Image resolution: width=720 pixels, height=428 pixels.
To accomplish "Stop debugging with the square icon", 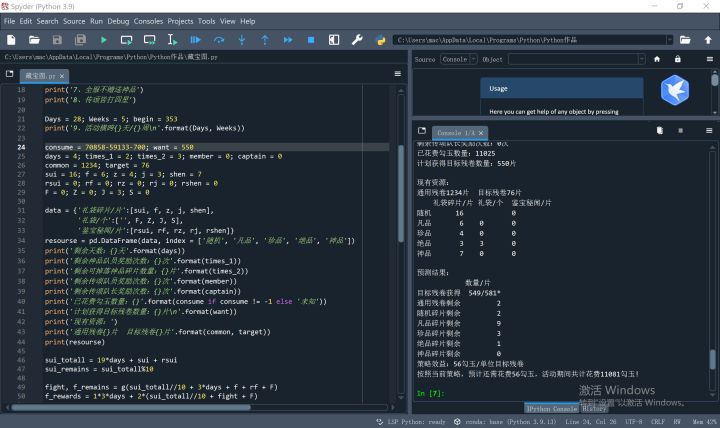I will pos(311,40).
